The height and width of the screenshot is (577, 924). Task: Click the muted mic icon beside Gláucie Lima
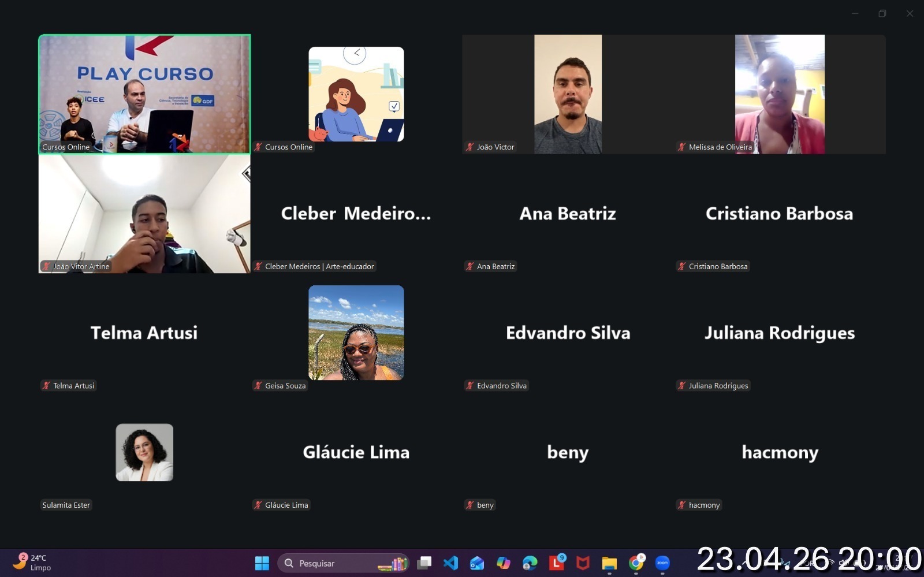[258, 505]
